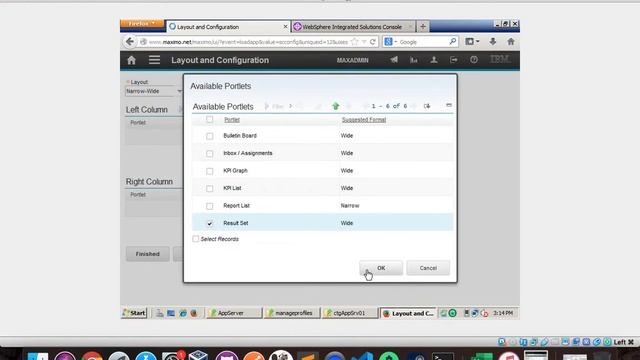Open the Firefox downloads arrow

coord(493,41)
